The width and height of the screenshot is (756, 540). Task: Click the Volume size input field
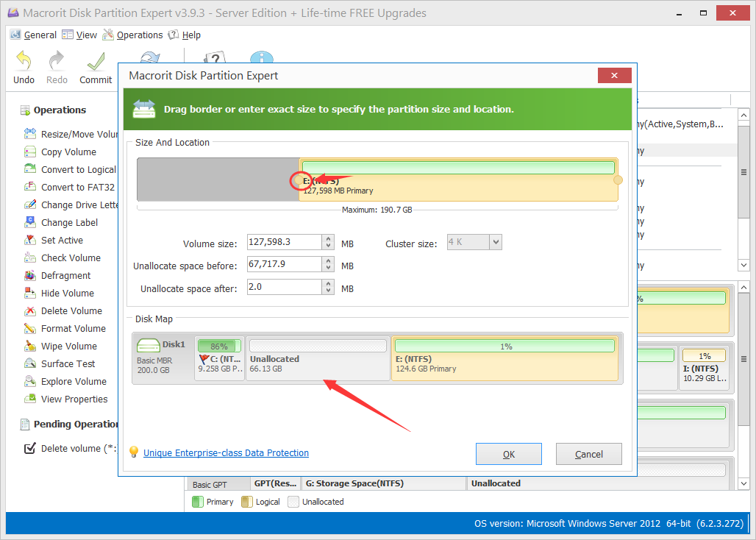[x=285, y=242]
